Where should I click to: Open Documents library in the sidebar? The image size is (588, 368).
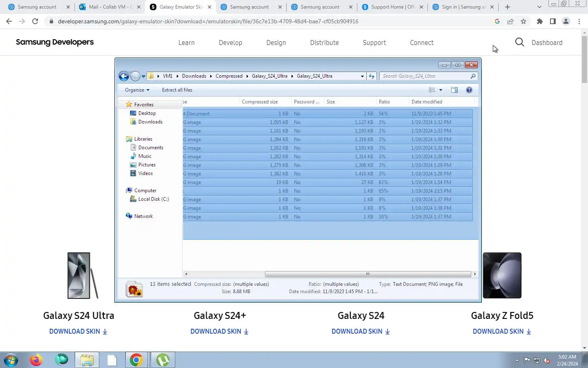(x=151, y=148)
